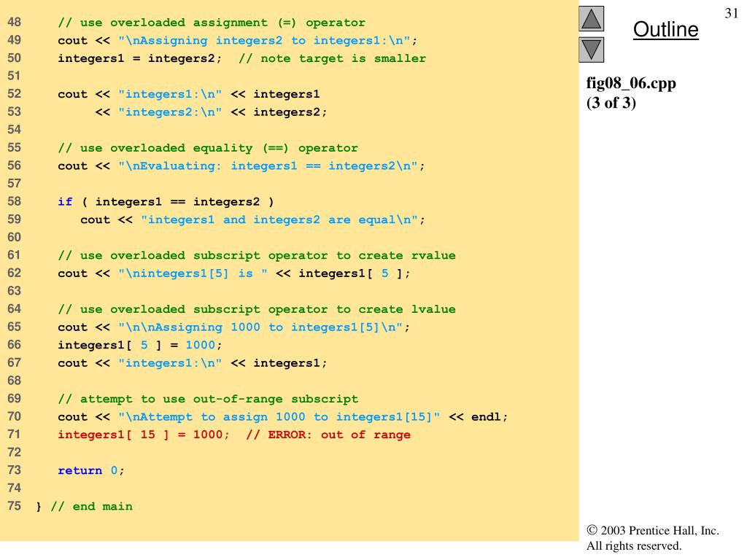Click 'endl' on line 70

[486, 417]
